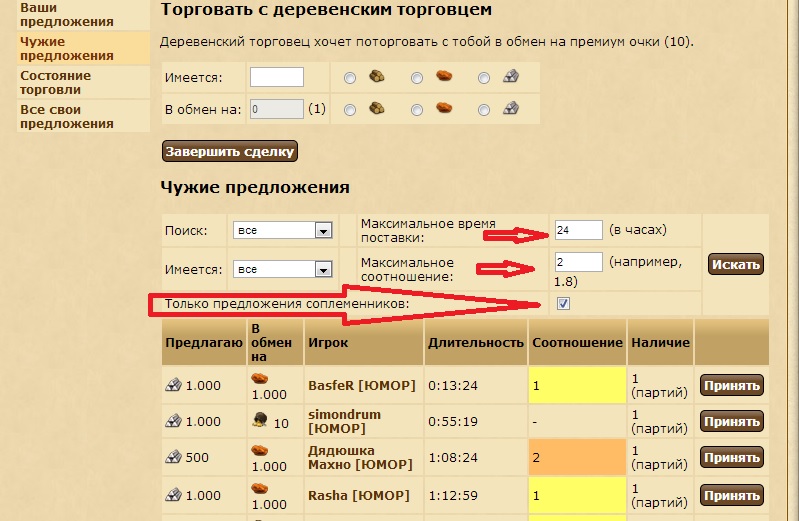Click the maximum ratio input field

point(578,262)
